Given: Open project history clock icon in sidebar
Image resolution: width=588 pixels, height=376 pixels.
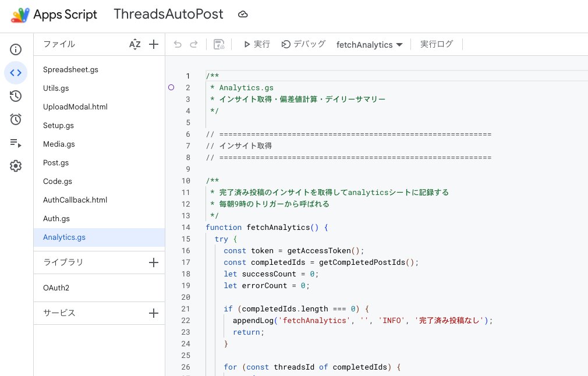Looking at the screenshot, I should point(16,96).
